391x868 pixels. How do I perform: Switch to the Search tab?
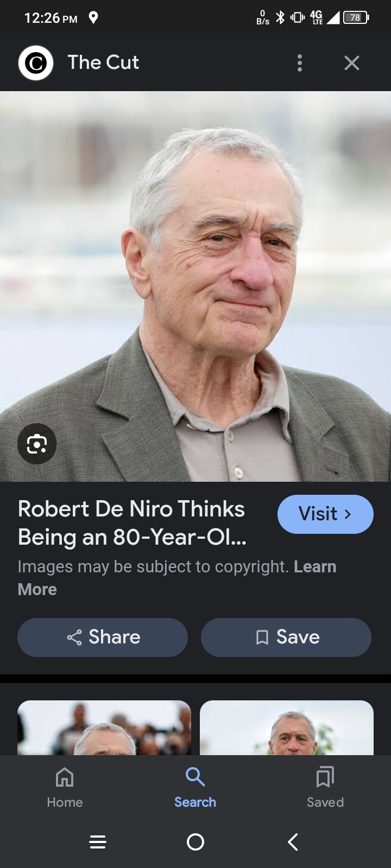pos(195,788)
